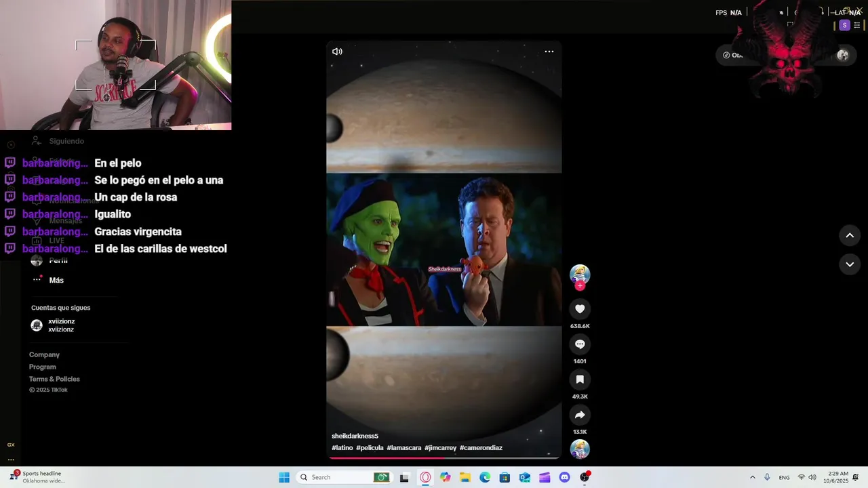Open notifications bell in tray

click(x=856, y=477)
